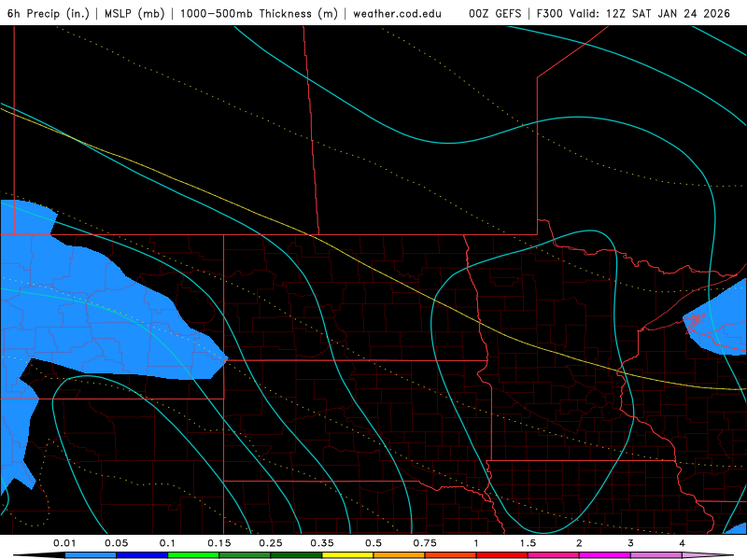Click the '00Z GEFS' model run label
The width and height of the screenshot is (747, 560).
click(x=495, y=13)
